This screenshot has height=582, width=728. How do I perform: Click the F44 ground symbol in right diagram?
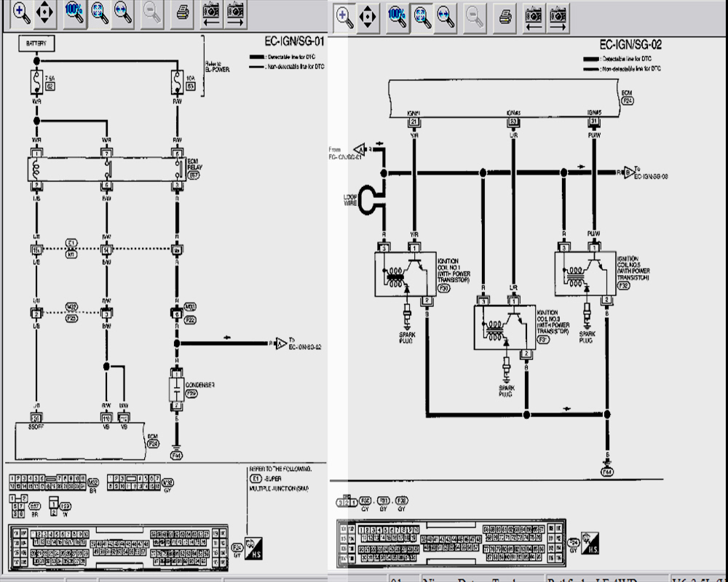tap(607, 469)
